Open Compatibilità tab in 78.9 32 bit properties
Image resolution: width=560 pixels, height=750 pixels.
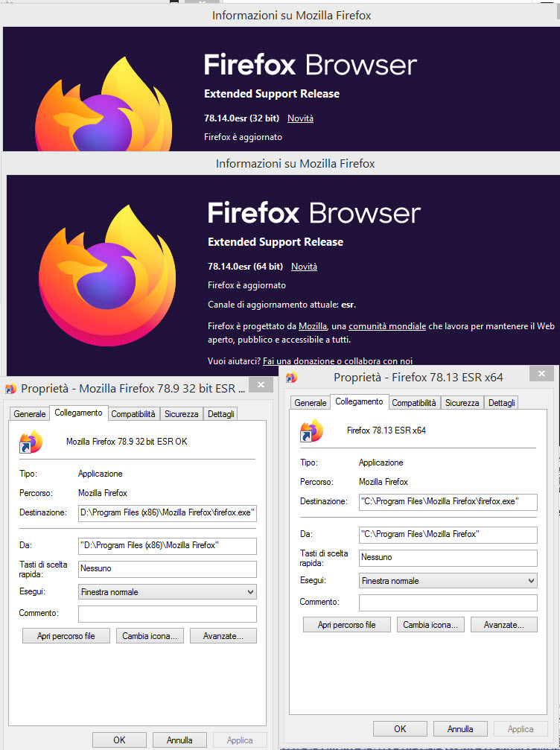coord(133,414)
